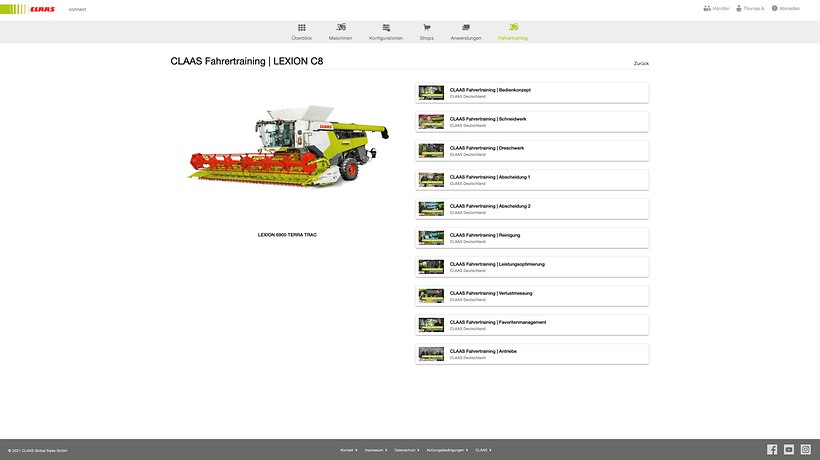
Task: Open the Schneidwerk video thumbnail
Action: point(431,122)
